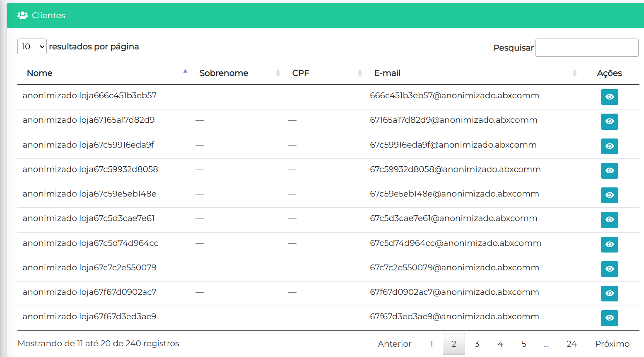View client loja67c59916eda9f details
Viewport: 644px width, 357px height.
(609, 146)
